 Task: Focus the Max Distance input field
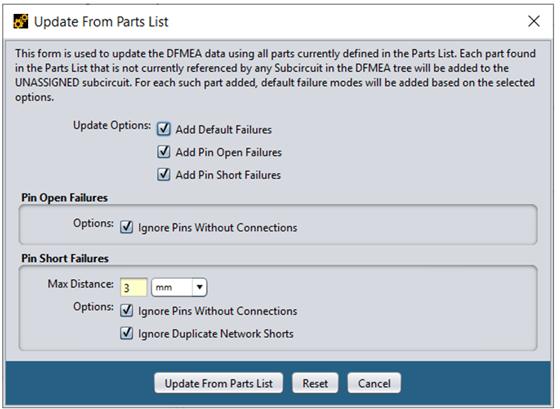(134, 287)
